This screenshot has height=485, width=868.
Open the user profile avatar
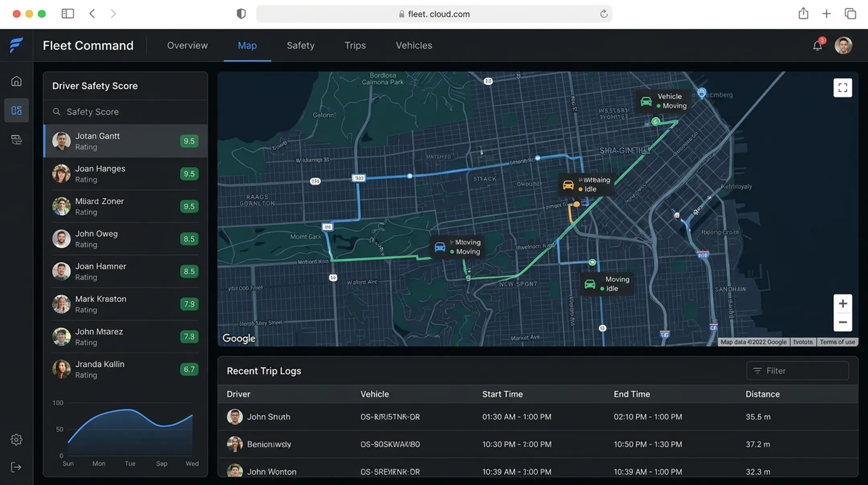point(843,45)
